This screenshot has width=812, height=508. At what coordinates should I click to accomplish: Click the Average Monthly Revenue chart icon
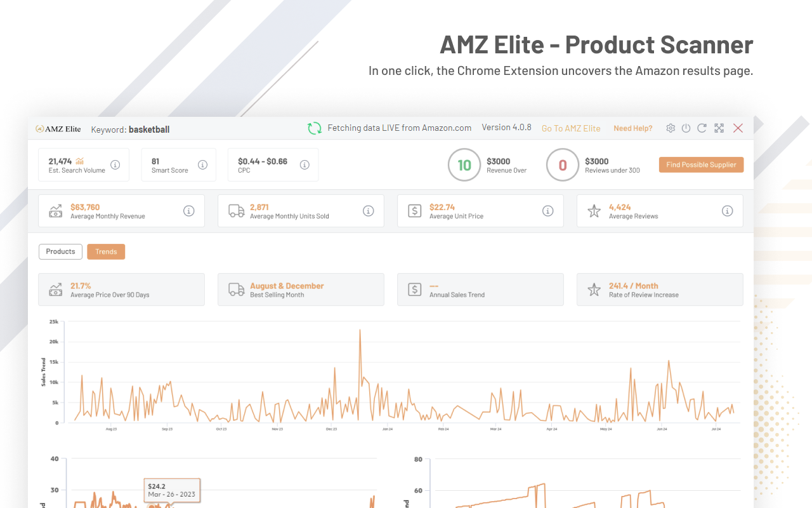click(x=56, y=211)
